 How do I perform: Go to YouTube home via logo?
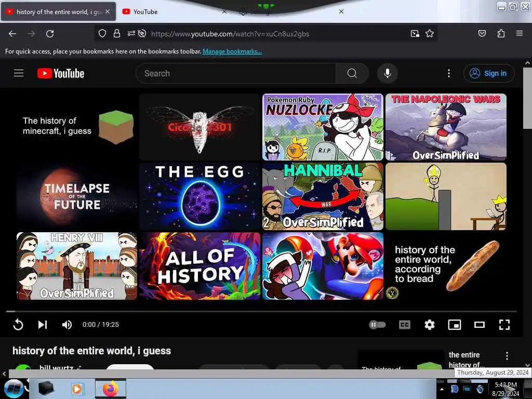coord(61,73)
